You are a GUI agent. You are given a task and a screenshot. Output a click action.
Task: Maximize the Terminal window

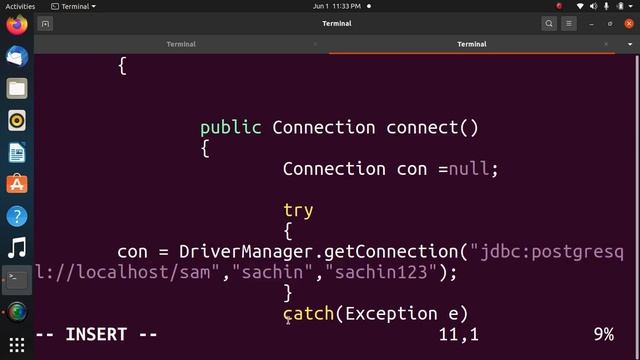(x=610, y=24)
